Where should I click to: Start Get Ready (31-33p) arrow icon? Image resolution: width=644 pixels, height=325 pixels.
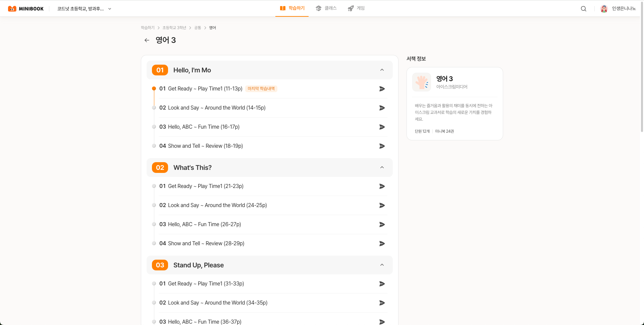click(x=382, y=284)
